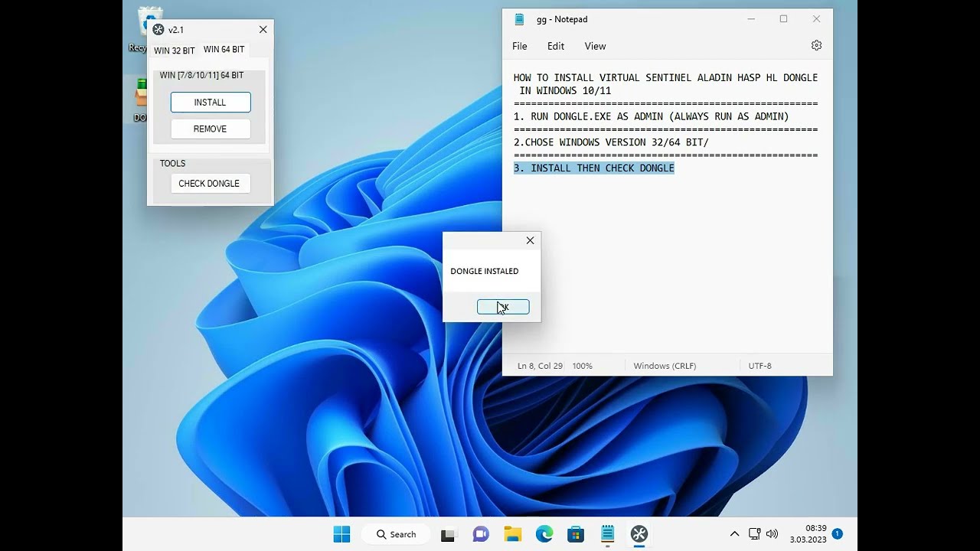This screenshot has width=980, height=551.
Task: Open the Edit menu in Notepad
Action: (x=556, y=46)
